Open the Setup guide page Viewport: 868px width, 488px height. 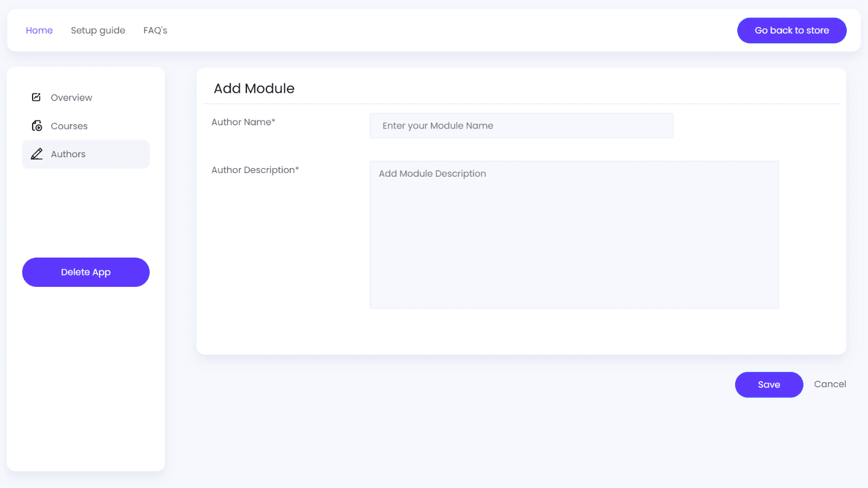(x=98, y=30)
